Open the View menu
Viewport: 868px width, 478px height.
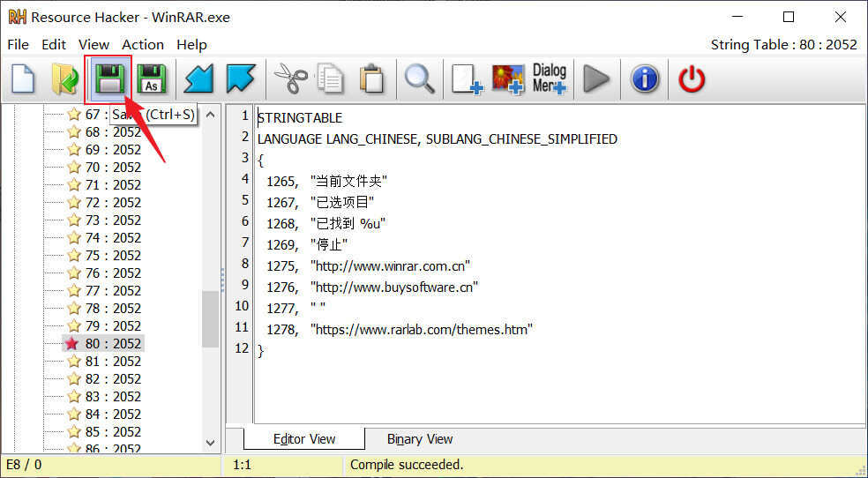point(94,45)
